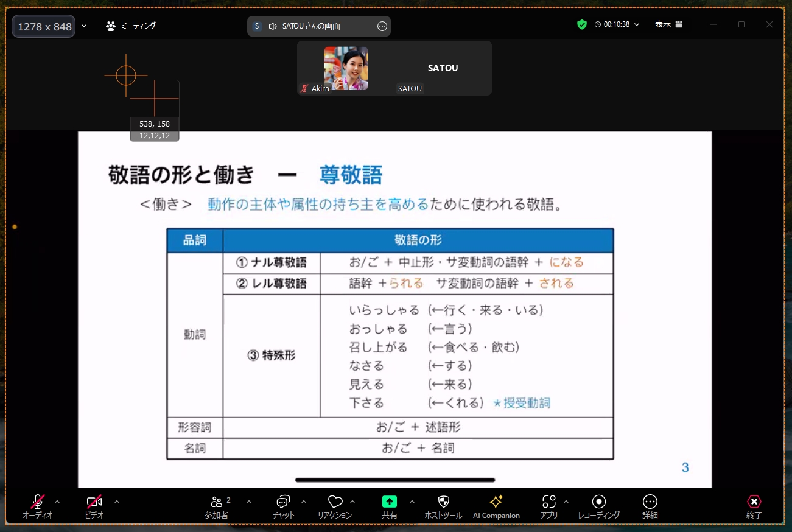The width and height of the screenshot is (792, 532).
Task: Click the red 終了 end meeting button
Action: coord(754,502)
